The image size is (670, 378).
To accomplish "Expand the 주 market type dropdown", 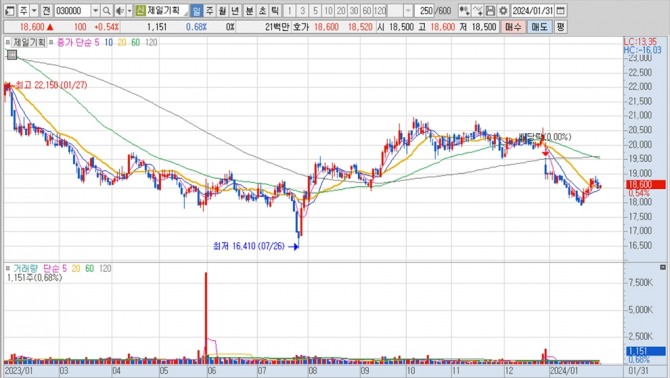I will click(34, 11).
